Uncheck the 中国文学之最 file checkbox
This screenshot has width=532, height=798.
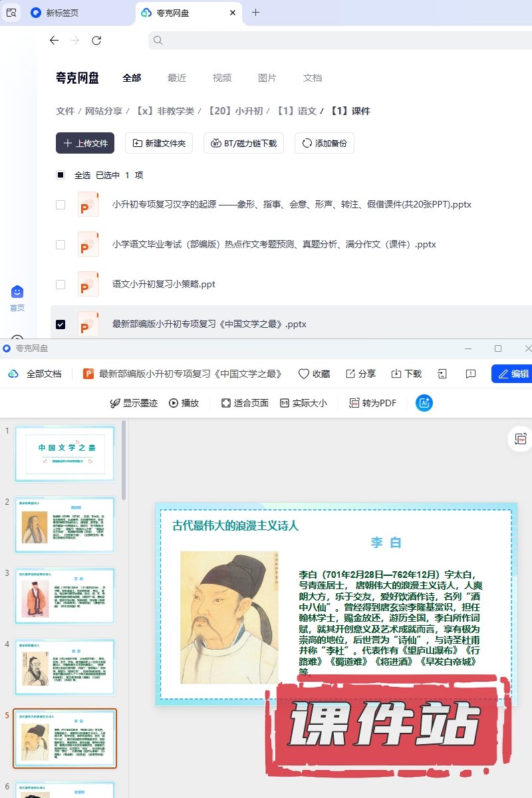61,325
